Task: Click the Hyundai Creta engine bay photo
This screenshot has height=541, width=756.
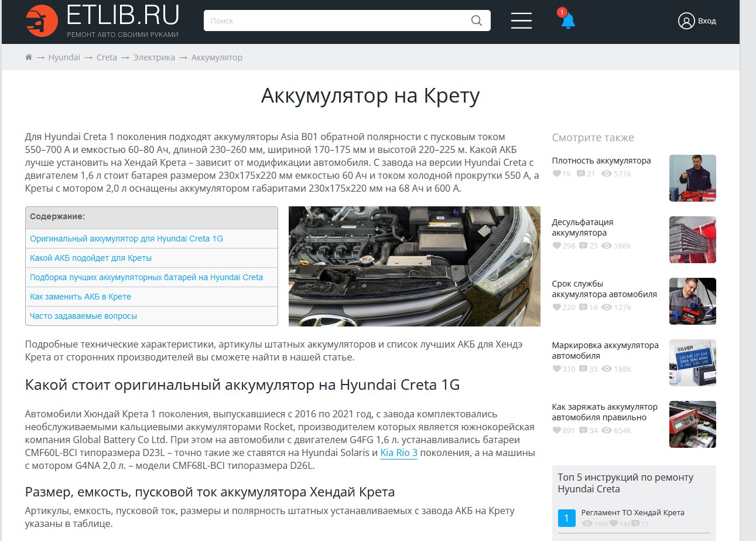Action: (x=415, y=266)
